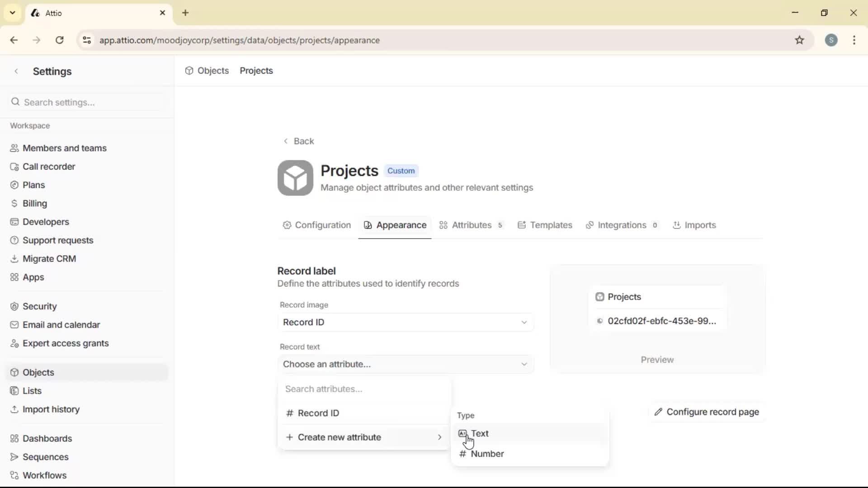868x488 pixels.
Task: Open the Record image dropdown
Action: (x=406, y=322)
